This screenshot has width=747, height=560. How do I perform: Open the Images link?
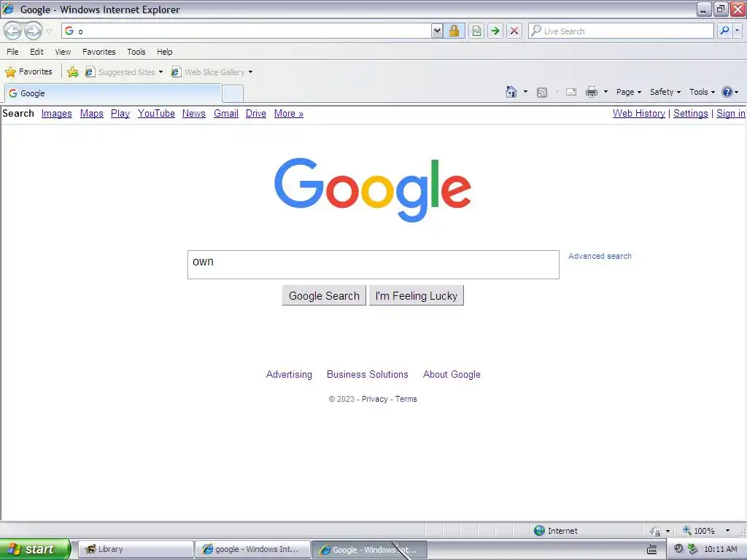[57, 113]
